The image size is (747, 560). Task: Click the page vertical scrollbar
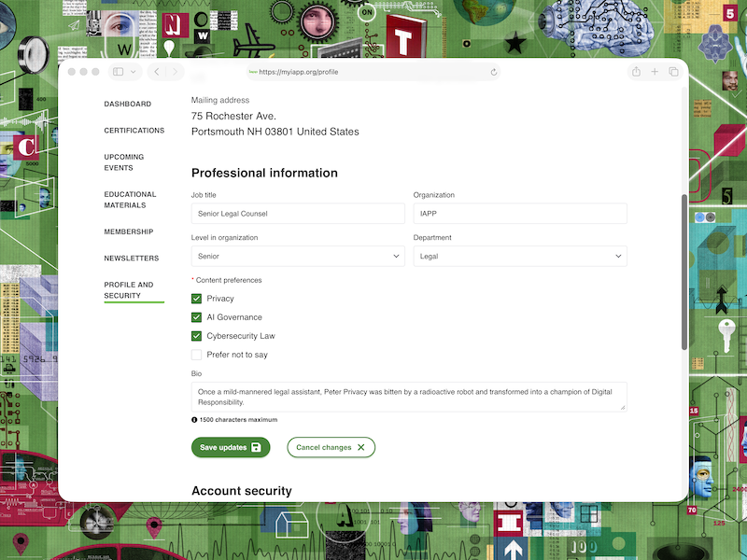pyautogui.click(x=684, y=272)
